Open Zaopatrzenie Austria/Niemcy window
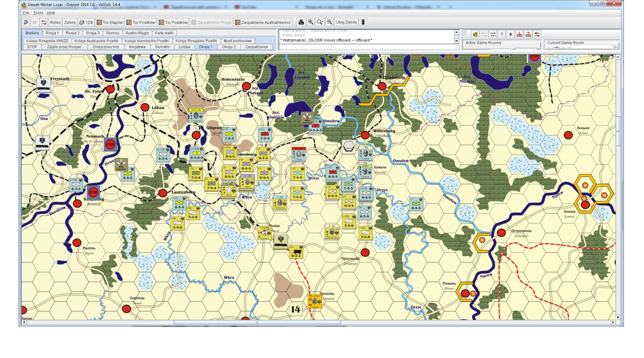 coord(263,22)
